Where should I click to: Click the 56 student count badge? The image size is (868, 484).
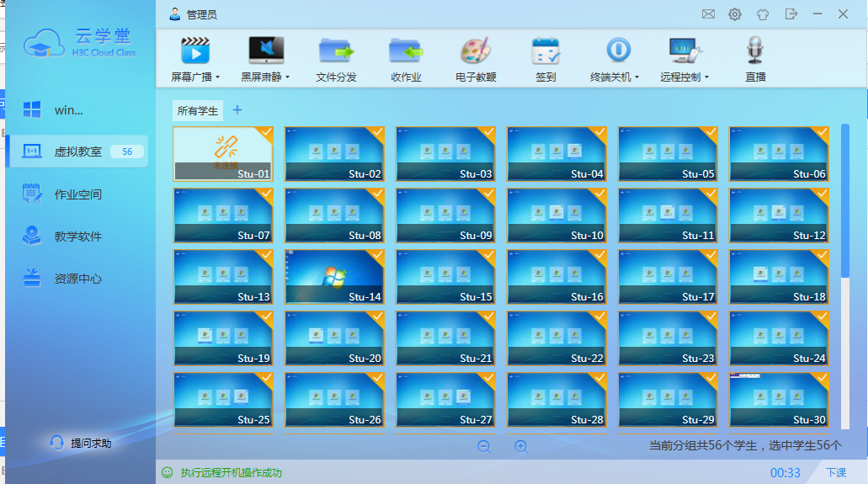tap(127, 152)
